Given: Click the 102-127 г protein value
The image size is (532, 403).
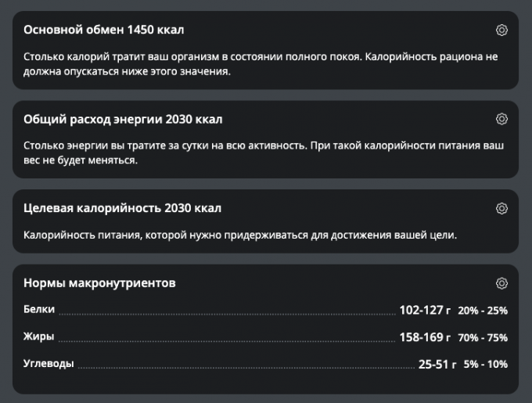Looking at the screenshot, I should pyautogui.click(x=425, y=311).
